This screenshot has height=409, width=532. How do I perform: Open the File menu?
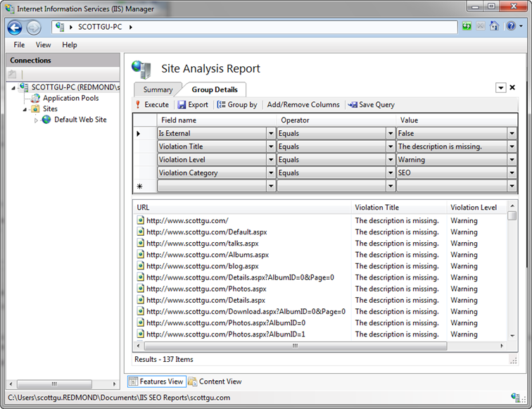[19, 45]
